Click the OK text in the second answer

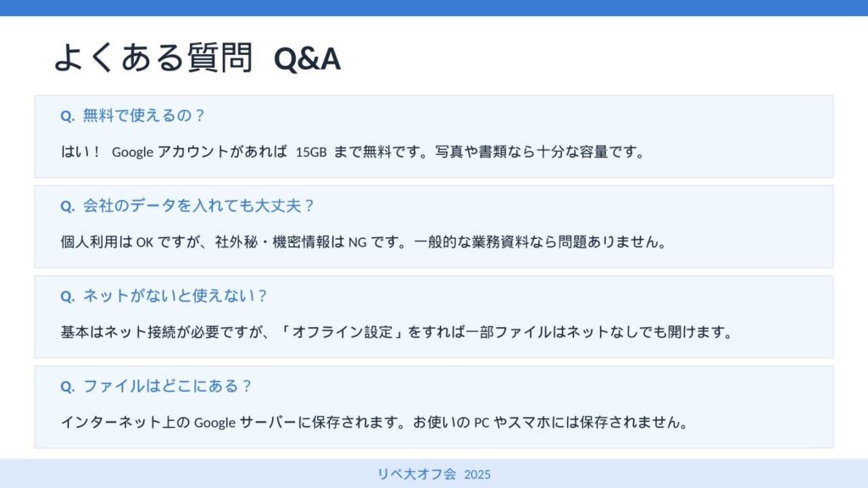point(144,242)
